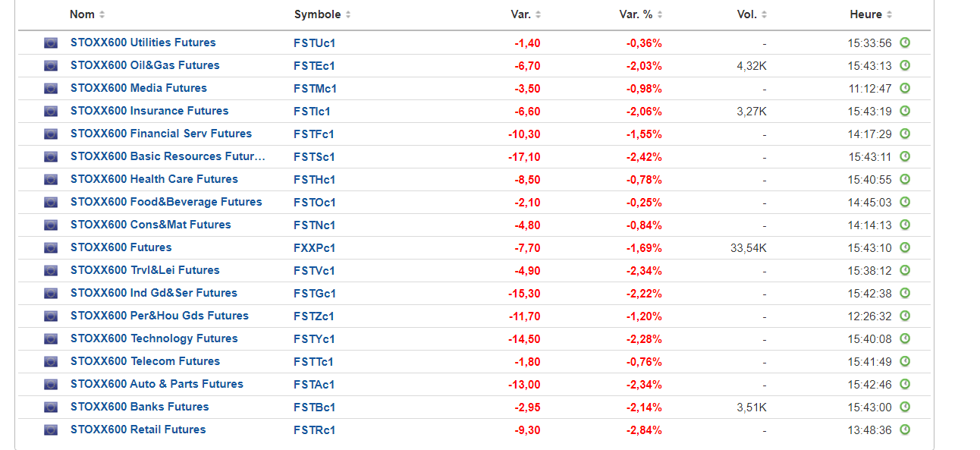Image resolution: width=980 pixels, height=450 pixels.
Task: Click the flag icon beside Telecom Futures
Action: click(x=51, y=362)
